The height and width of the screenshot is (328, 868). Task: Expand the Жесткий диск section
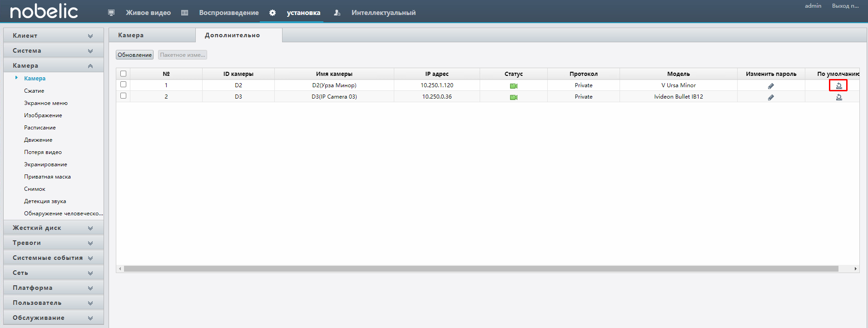click(x=54, y=228)
